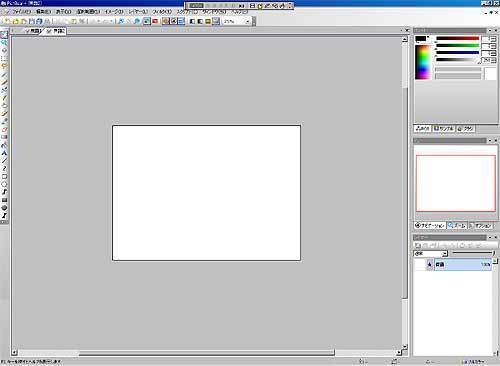The width and height of the screenshot is (500, 366).
Task: Switch to the ブラシ tab in color panel
Action: [x=465, y=129]
